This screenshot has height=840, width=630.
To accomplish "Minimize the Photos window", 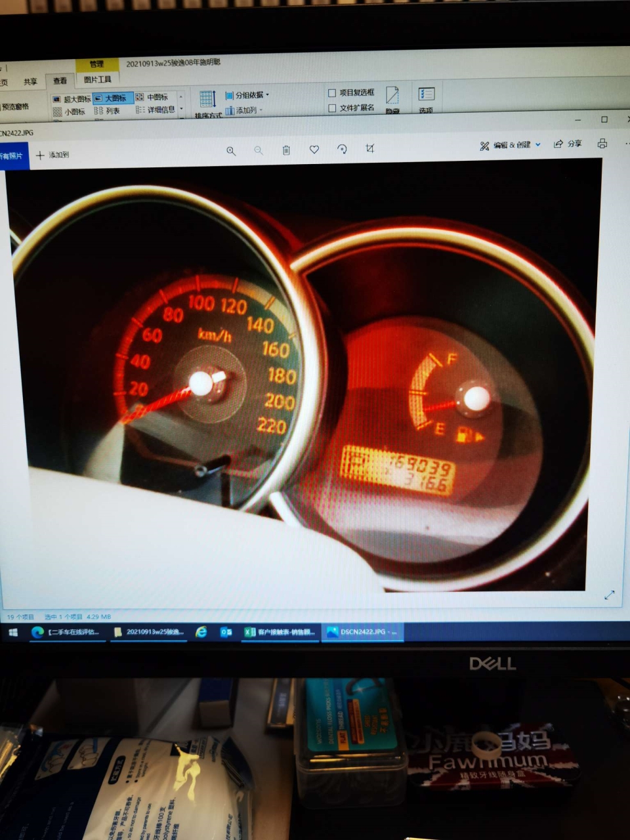I will pos(578,121).
